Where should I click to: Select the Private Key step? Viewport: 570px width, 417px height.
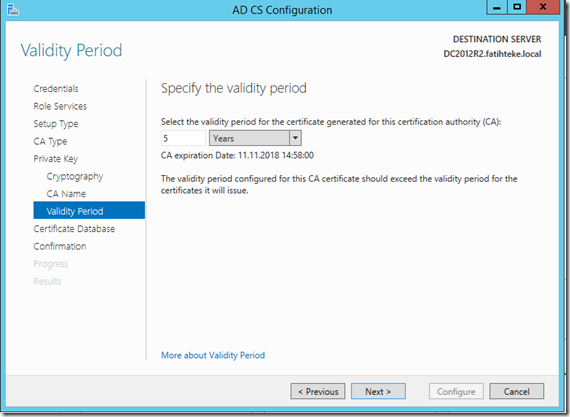click(x=56, y=159)
